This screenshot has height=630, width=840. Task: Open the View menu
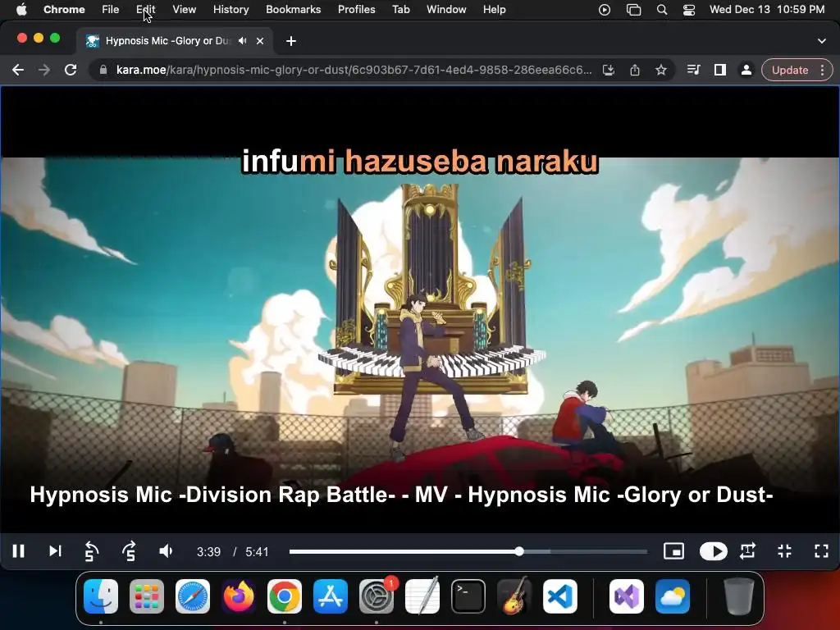[x=185, y=10]
